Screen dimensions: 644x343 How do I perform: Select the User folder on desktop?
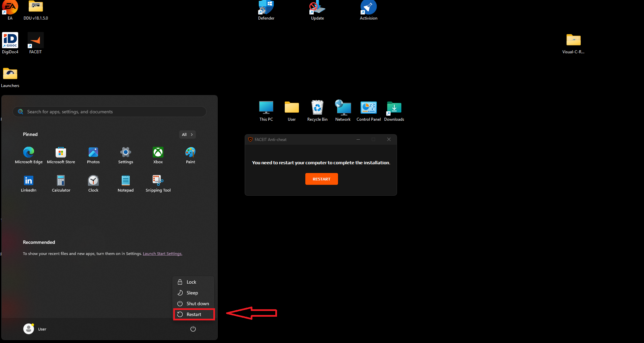292,111
